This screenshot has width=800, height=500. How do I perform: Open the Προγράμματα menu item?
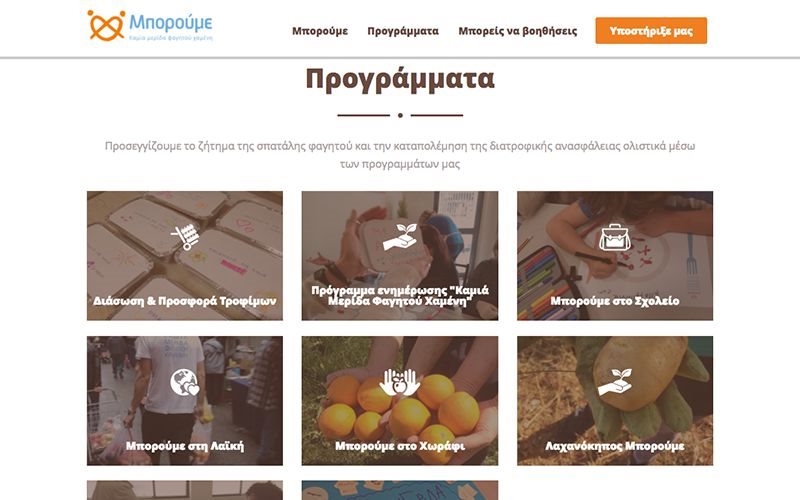403,31
